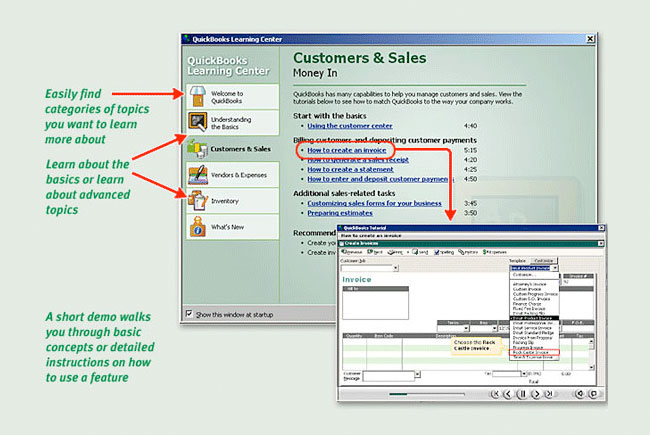
Task: Select Attorney's Invoice template
Action: (x=529, y=284)
